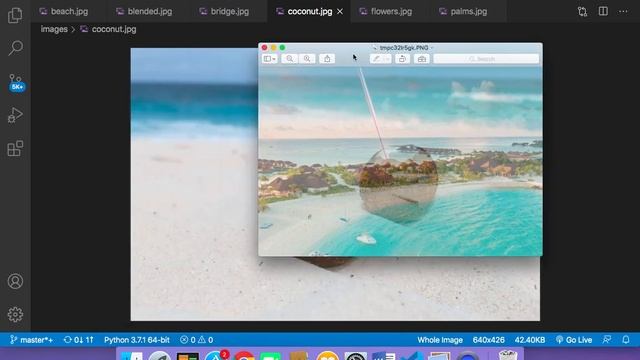Viewport: 640px width, 360px height.
Task: Click coconut.jpg in the breadcrumb
Action: pos(114,29)
